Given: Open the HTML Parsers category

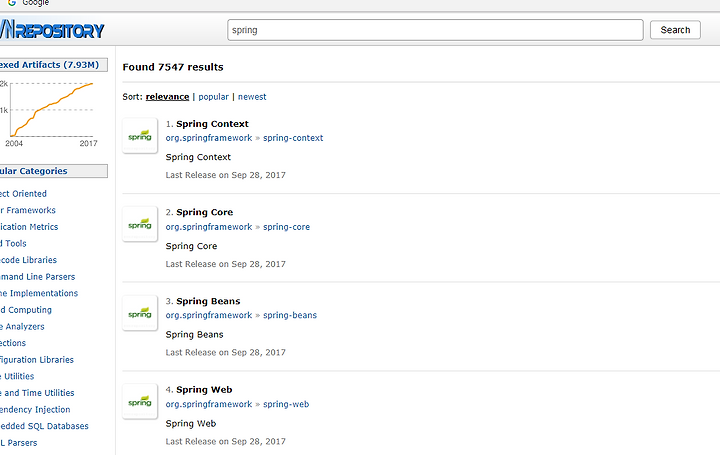Looking at the screenshot, I should tap(18, 443).
